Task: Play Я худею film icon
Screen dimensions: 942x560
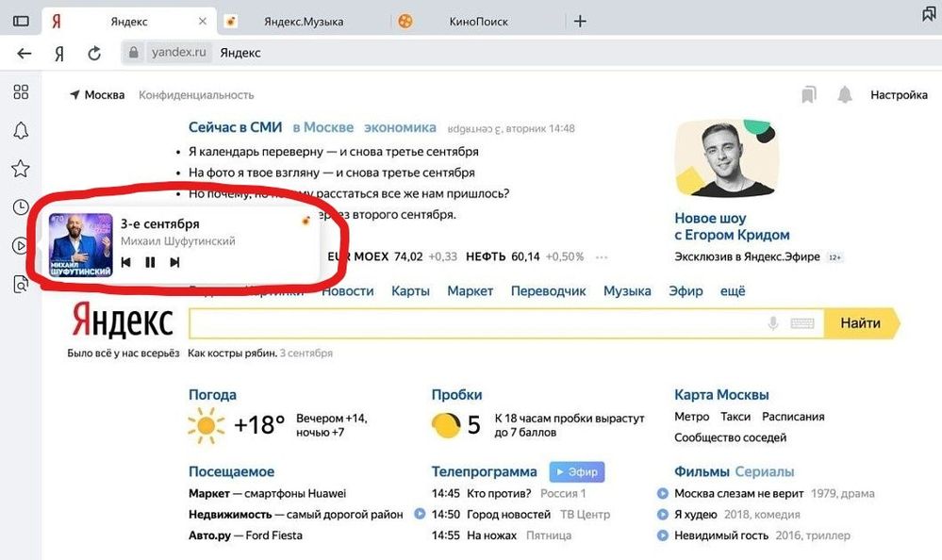Action: [x=663, y=515]
